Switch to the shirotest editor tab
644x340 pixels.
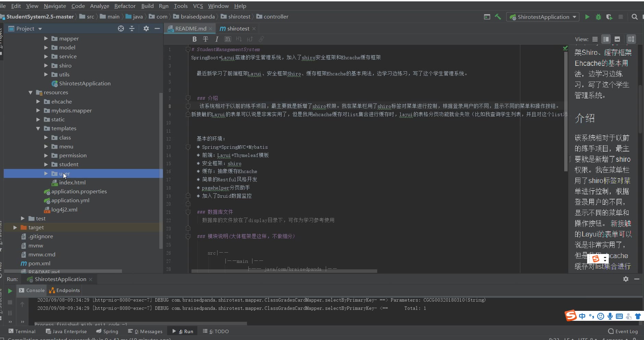(x=238, y=28)
